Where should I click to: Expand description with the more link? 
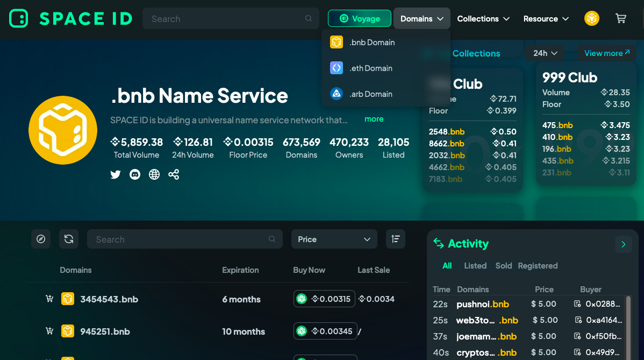pos(374,119)
